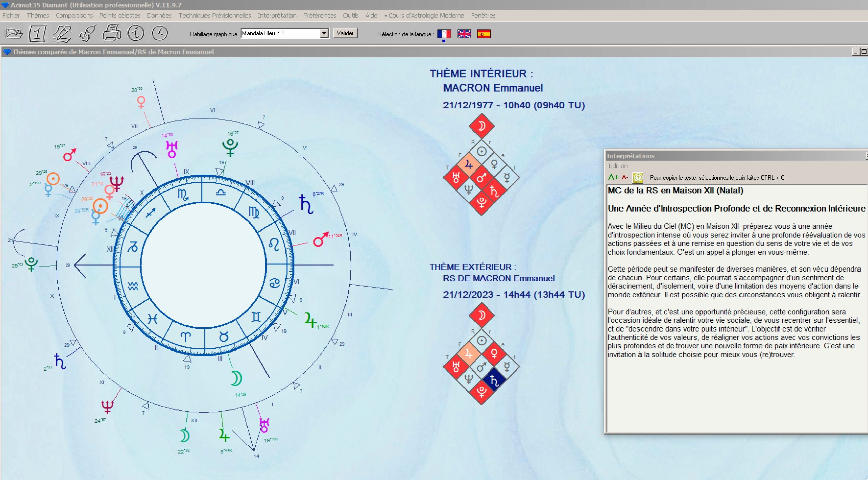Open the Edition menu in the Interprétations panel
The image size is (868, 480).
[x=618, y=166]
